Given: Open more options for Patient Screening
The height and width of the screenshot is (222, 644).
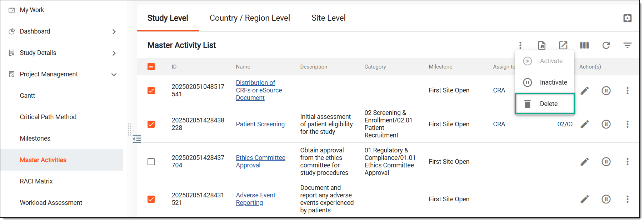Looking at the screenshot, I should [x=627, y=124].
